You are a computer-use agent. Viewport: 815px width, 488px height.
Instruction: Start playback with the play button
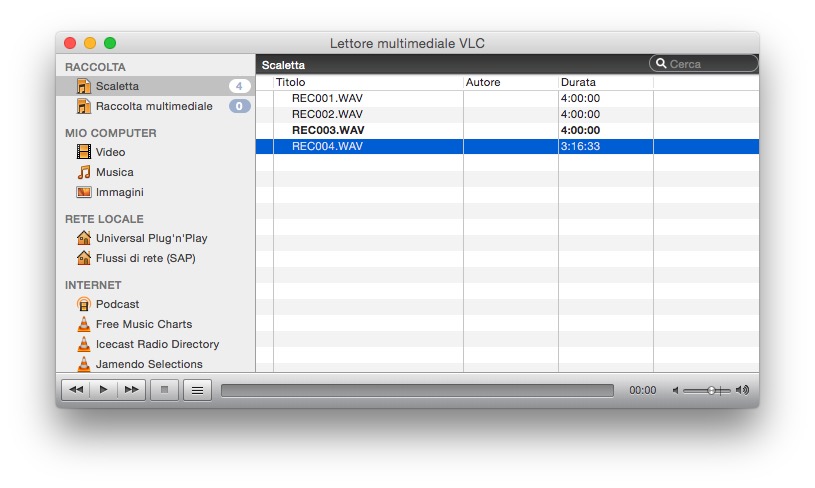pos(103,390)
